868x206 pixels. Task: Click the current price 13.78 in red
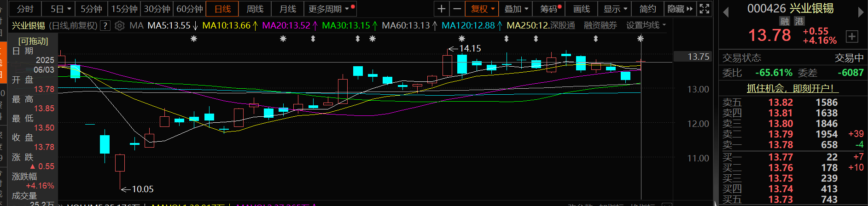769,35
